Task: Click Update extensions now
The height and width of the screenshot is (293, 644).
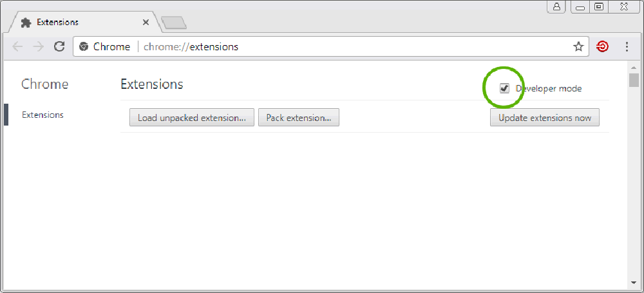Action: [544, 118]
